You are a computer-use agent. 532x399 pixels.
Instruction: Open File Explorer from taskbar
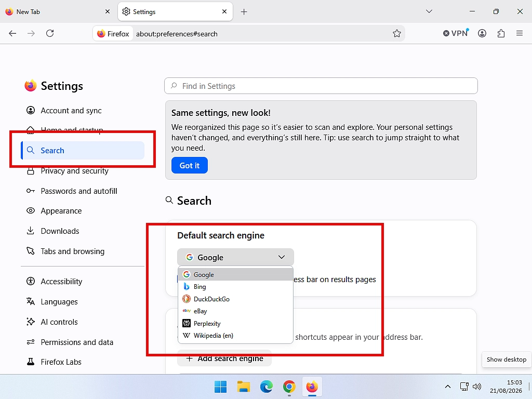pyautogui.click(x=243, y=387)
